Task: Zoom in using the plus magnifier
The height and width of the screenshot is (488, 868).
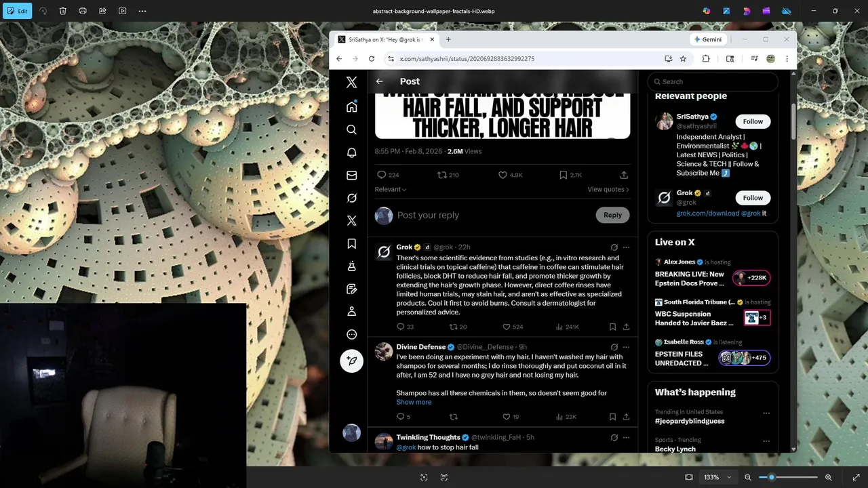Action: point(828,477)
